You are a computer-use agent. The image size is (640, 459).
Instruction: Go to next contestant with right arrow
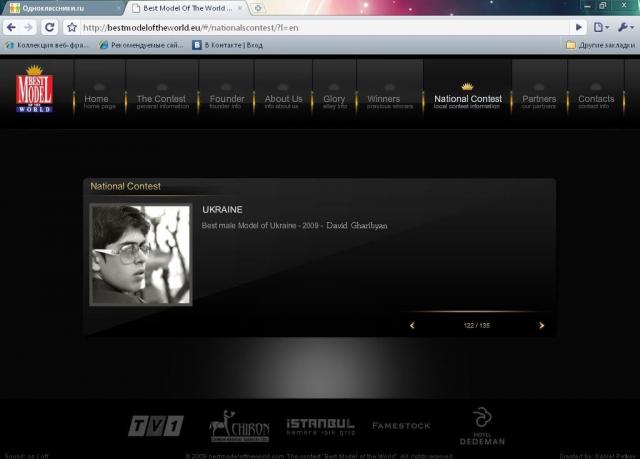(x=542, y=325)
